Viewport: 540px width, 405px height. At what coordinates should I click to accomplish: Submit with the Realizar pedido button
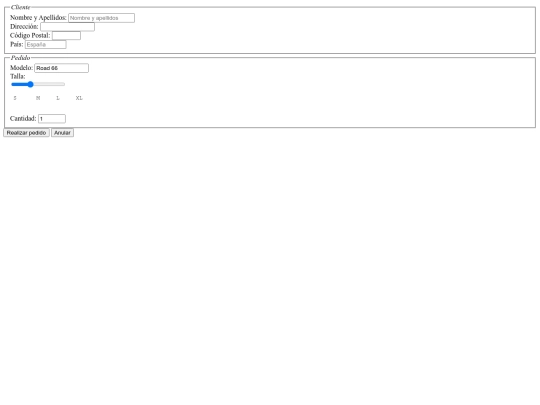click(26, 133)
